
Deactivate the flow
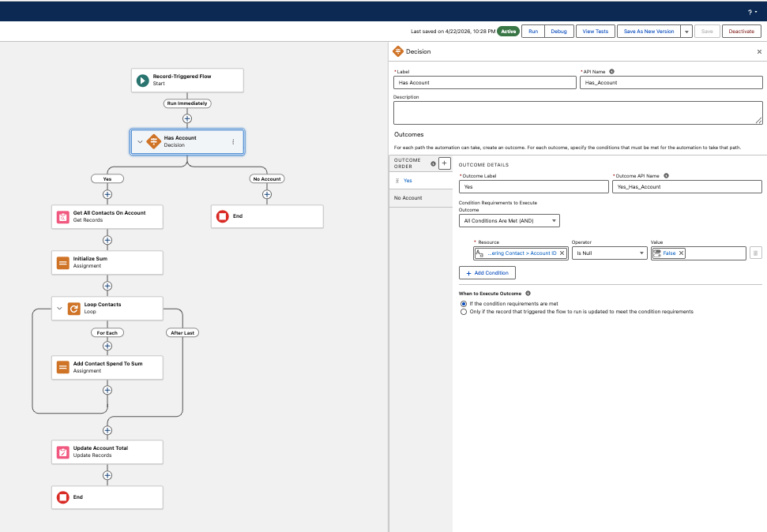741,32
